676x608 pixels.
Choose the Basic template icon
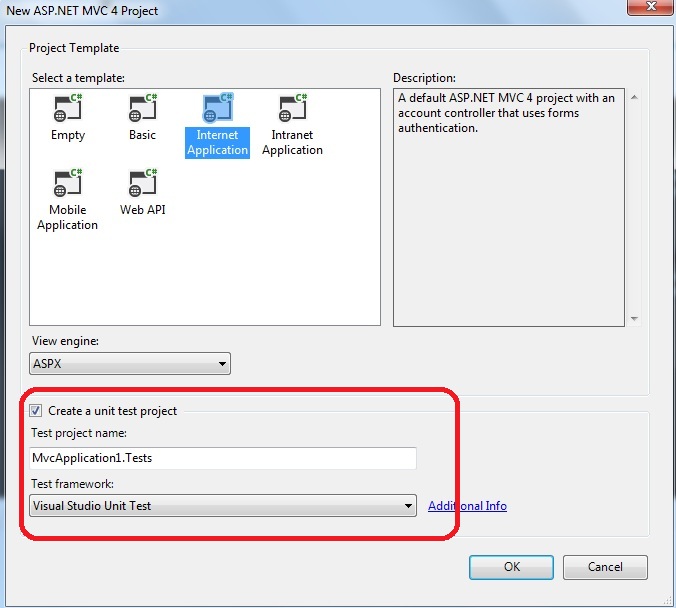pyautogui.click(x=143, y=108)
